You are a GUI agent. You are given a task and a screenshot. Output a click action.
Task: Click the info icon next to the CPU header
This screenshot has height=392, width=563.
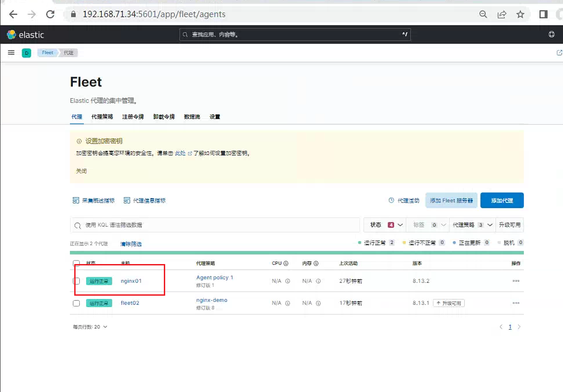point(286,263)
